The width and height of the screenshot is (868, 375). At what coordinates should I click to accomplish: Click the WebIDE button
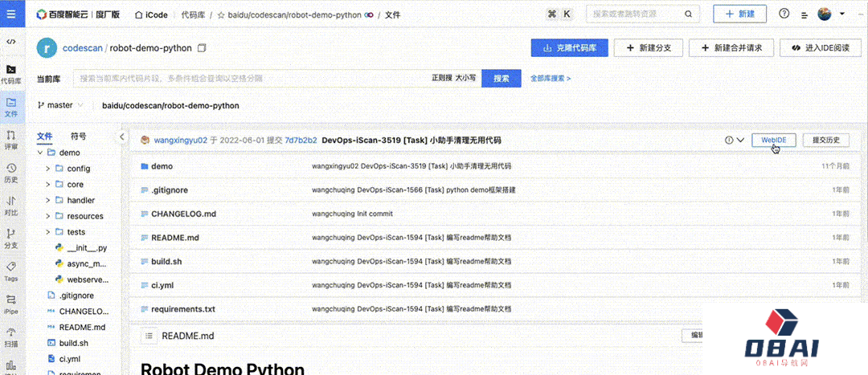pyautogui.click(x=773, y=140)
